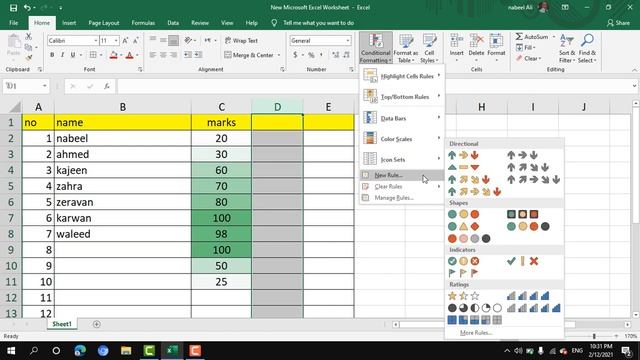Expand Color Scales submenu
This screenshot has height=360, width=640.
pos(402,139)
